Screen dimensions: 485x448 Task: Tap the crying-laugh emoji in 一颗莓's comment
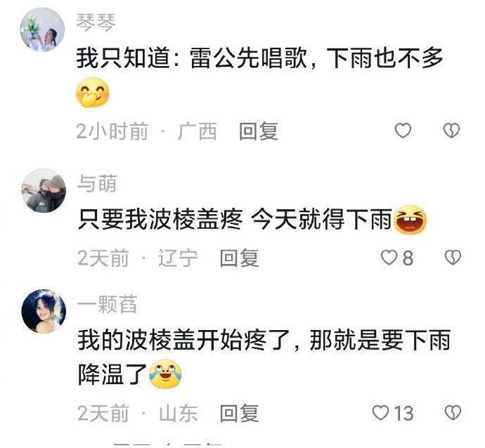[165, 374]
